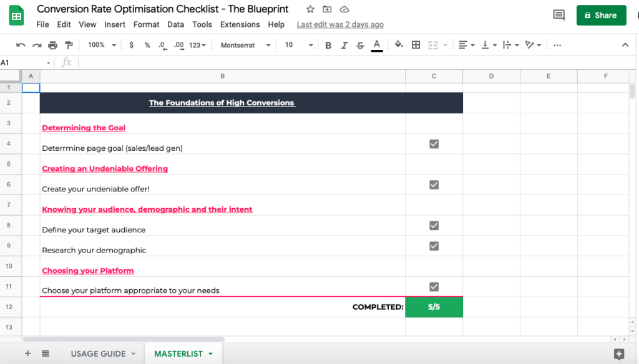Open MASTERLIST tab options arrow
The height and width of the screenshot is (364, 639).
click(x=210, y=354)
